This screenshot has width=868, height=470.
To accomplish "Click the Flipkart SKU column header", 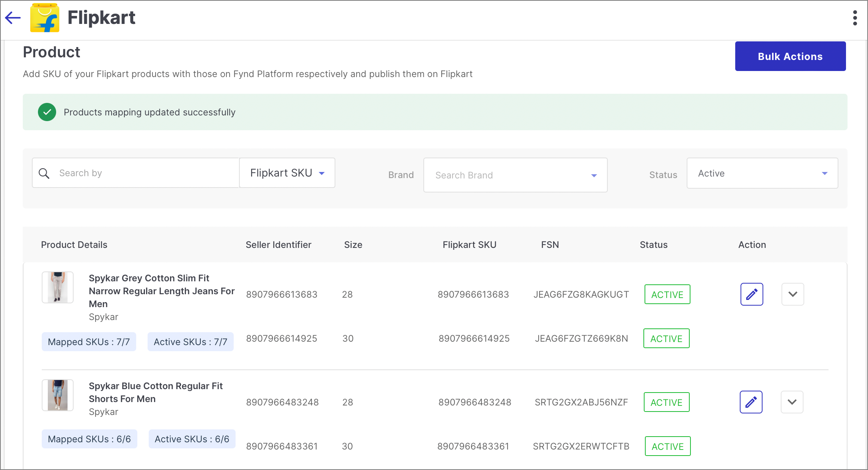I will coord(470,245).
